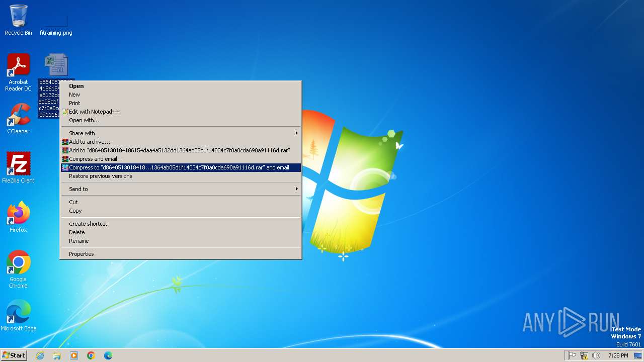Select the Excel file icon on desktop
The image size is (644, 362).
pos(56,65)
